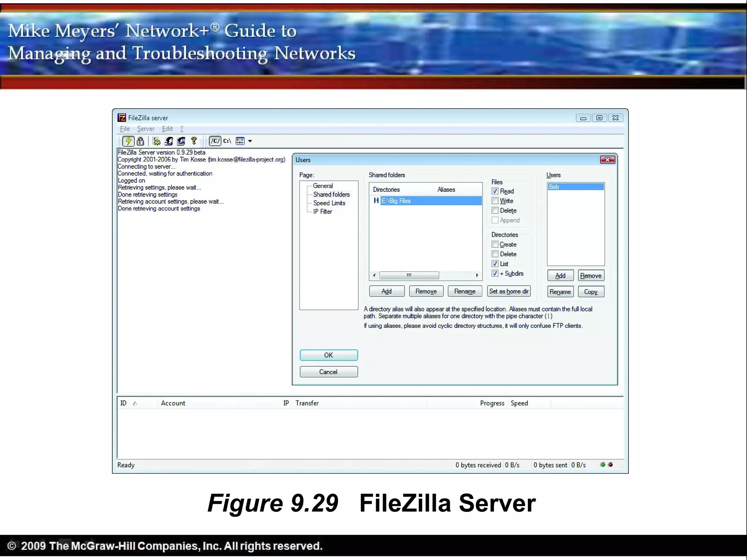The width and height of the screenshot is (747, 560).
Task: Click the colored grid sort-users icon
Action: tap(240, 141)
